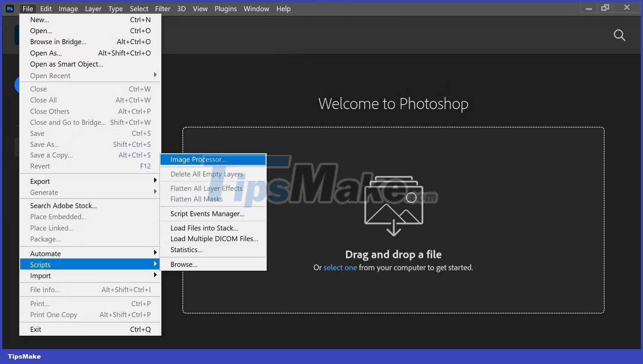The width and height of the screenshot is (643, 364).
Task: Run the Image Processor script
Action: pos(199,159)
